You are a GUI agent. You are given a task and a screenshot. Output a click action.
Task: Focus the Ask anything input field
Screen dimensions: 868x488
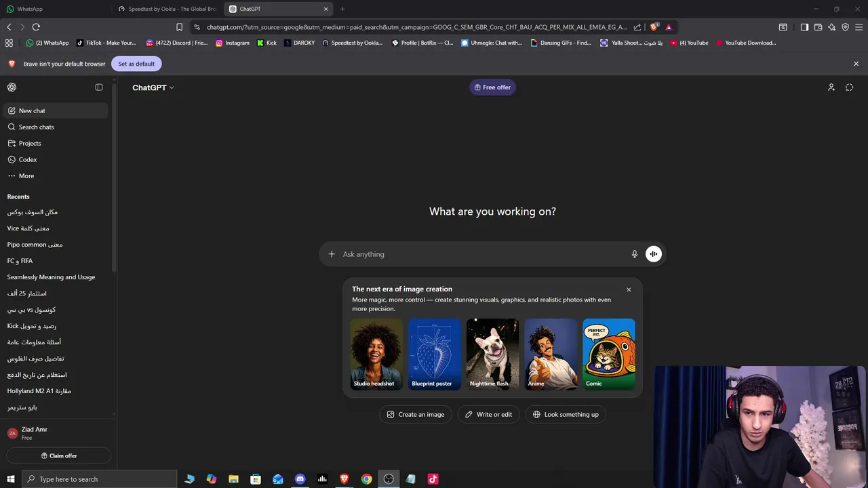pos(481,254)
